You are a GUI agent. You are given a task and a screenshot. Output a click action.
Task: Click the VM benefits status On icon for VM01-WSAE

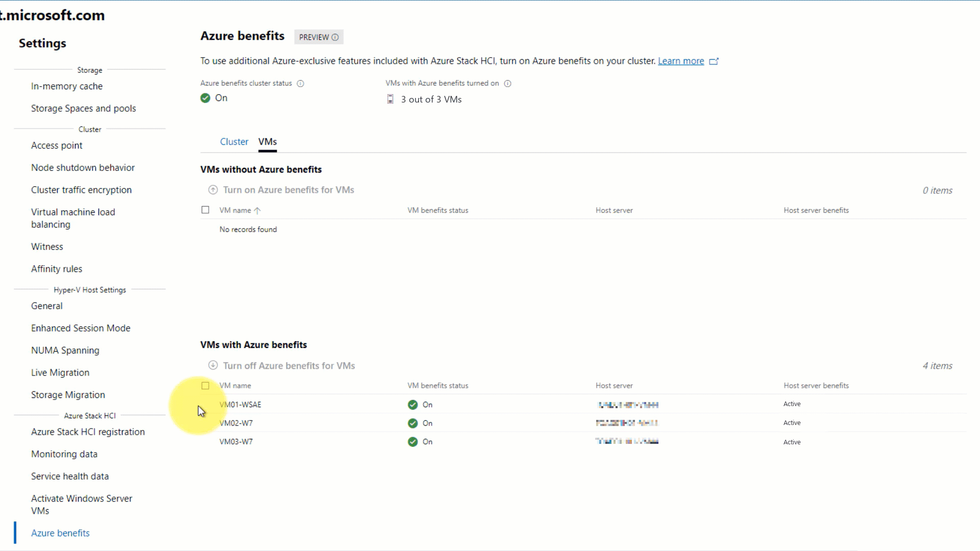[412, 404]
